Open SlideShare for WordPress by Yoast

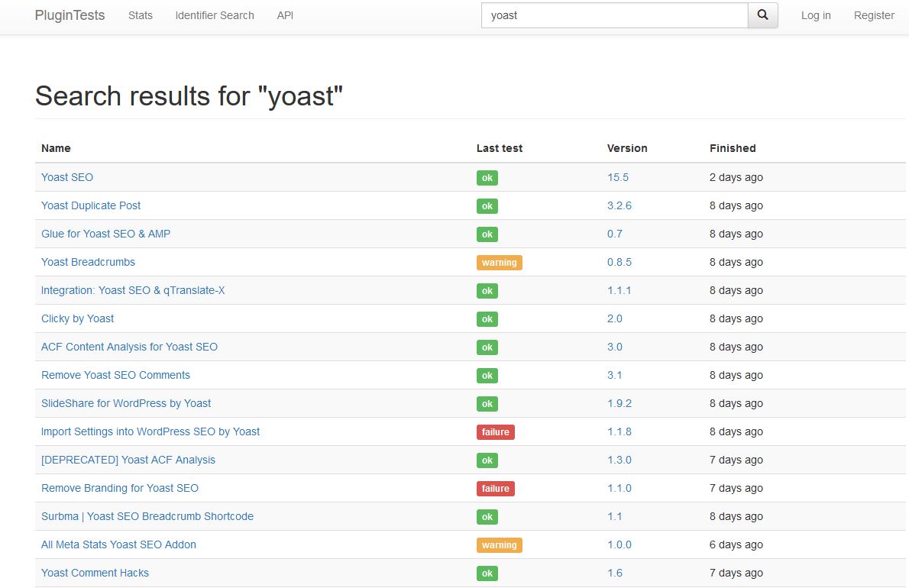pyautogui.click(x=126, y=403)
